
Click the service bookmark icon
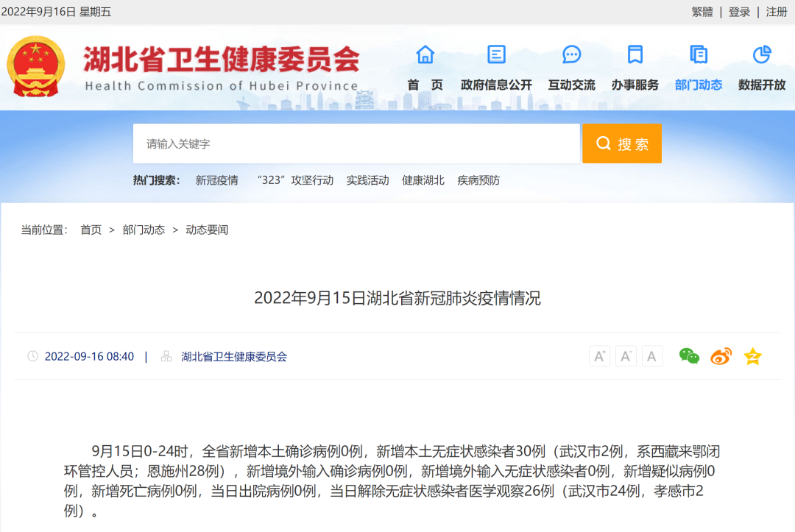coord(635,54)
